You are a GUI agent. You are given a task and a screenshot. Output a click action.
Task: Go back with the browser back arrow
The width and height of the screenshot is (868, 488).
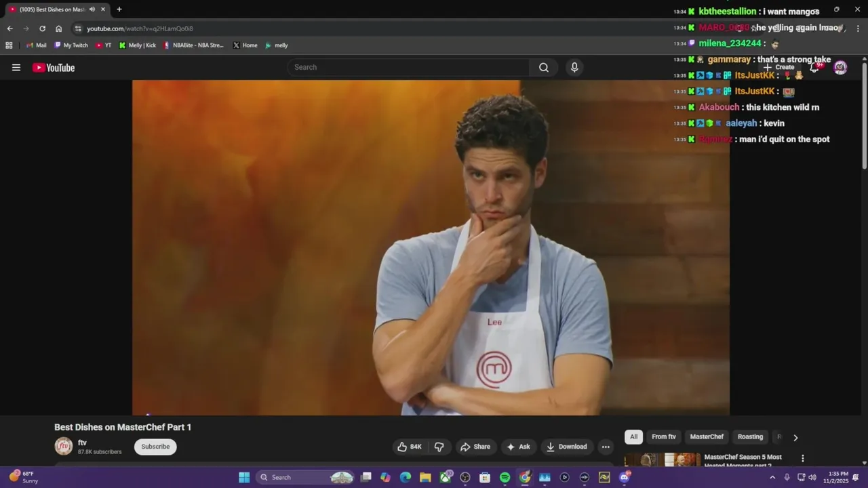pos(9,28)
